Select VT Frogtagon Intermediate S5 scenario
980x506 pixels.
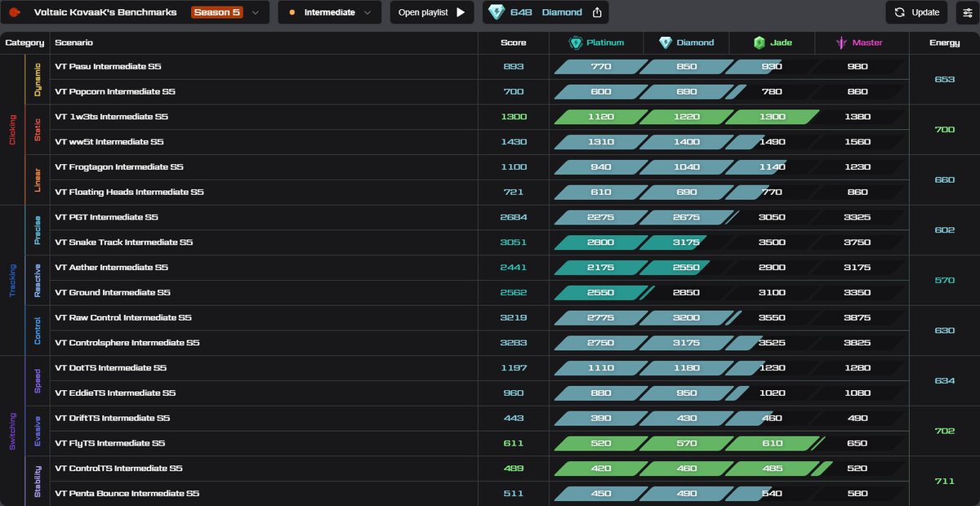(x=119, y=167)
